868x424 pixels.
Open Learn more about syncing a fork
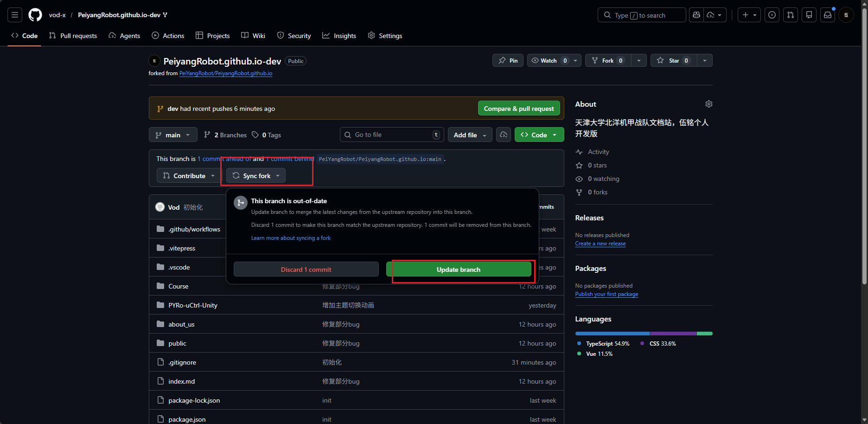tap(291, 238)
